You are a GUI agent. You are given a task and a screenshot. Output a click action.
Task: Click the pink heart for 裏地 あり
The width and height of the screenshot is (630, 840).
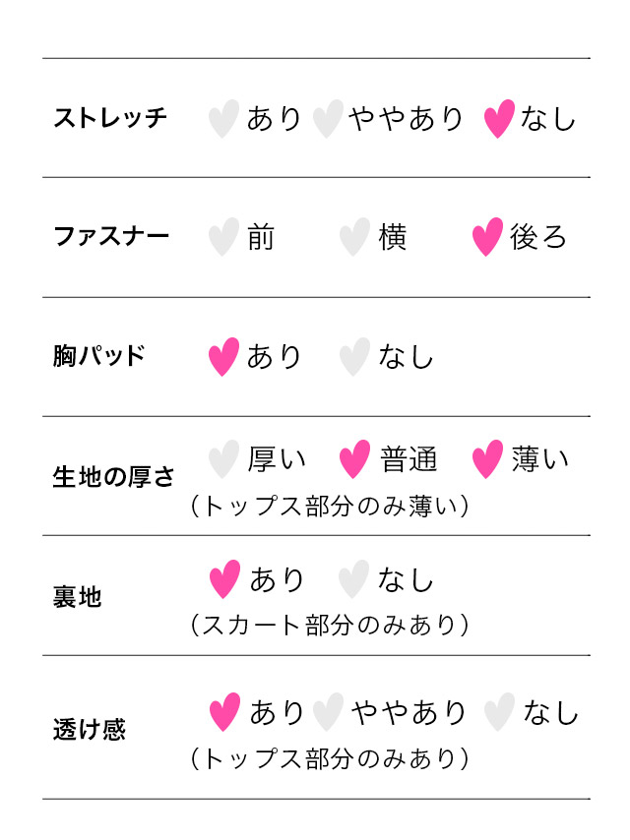224,579
